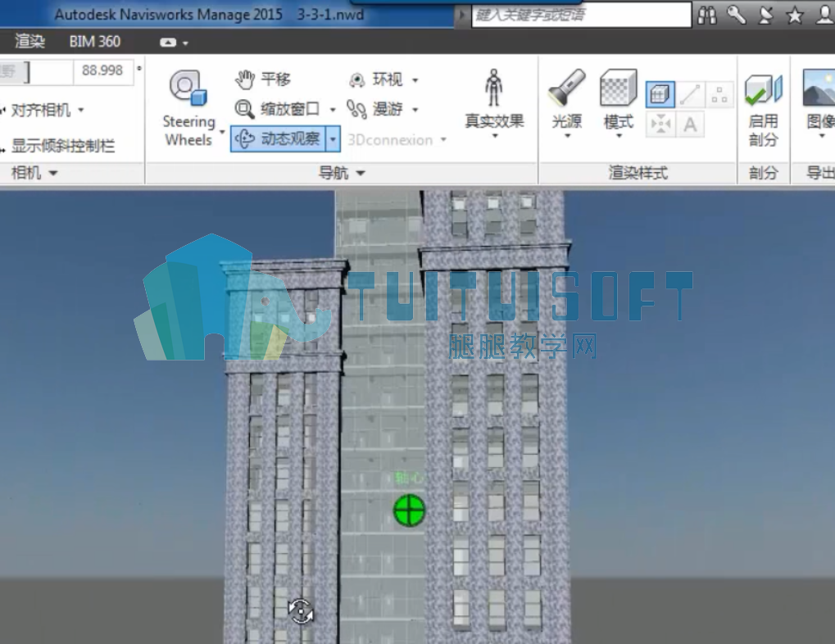Screen dimensions: 835x644
Task: Click the green pivot point in the viewport
Action: 409,510
